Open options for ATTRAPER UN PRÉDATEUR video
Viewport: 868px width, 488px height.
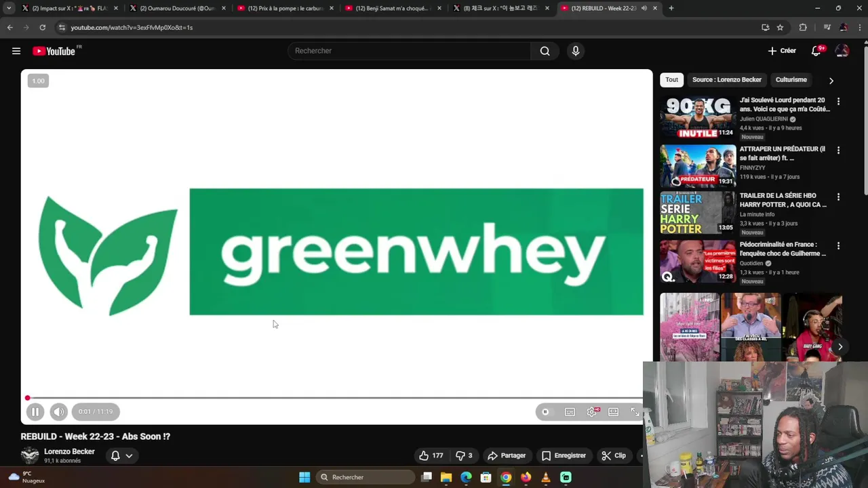pyautogui.click(x=838, y=150)
